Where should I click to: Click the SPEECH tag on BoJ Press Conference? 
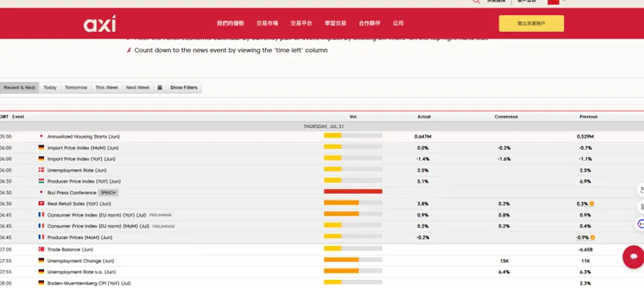click(x=109, y=193)
